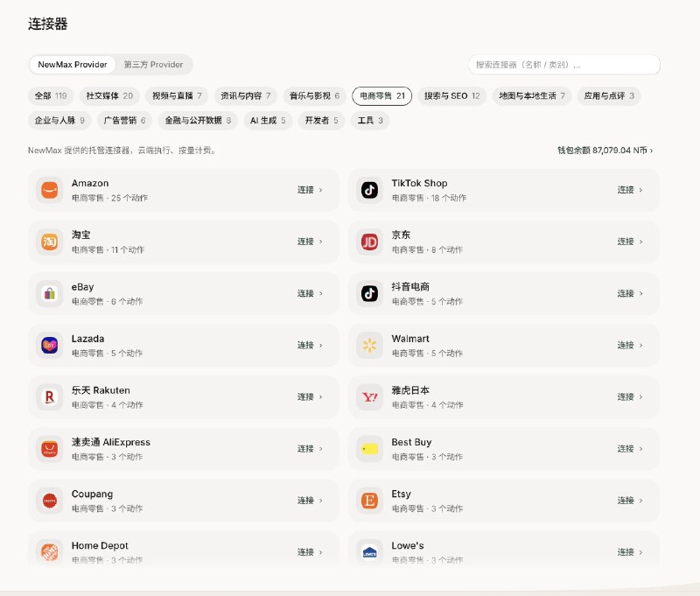Switch to NewMax Provider tab
Viewport: 700px width, 596px height.
pyautogui.click(x=73, y=65)
